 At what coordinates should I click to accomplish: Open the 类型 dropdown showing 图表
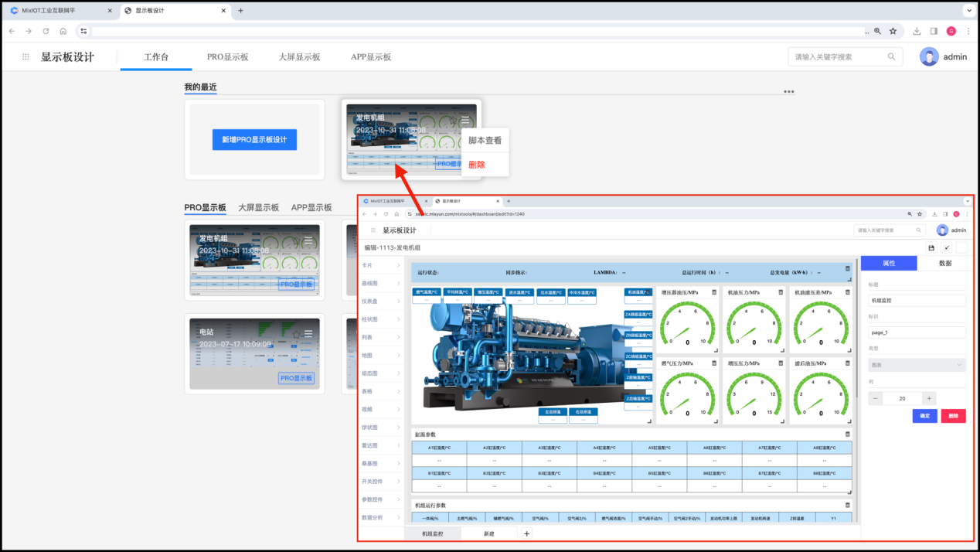917,365
